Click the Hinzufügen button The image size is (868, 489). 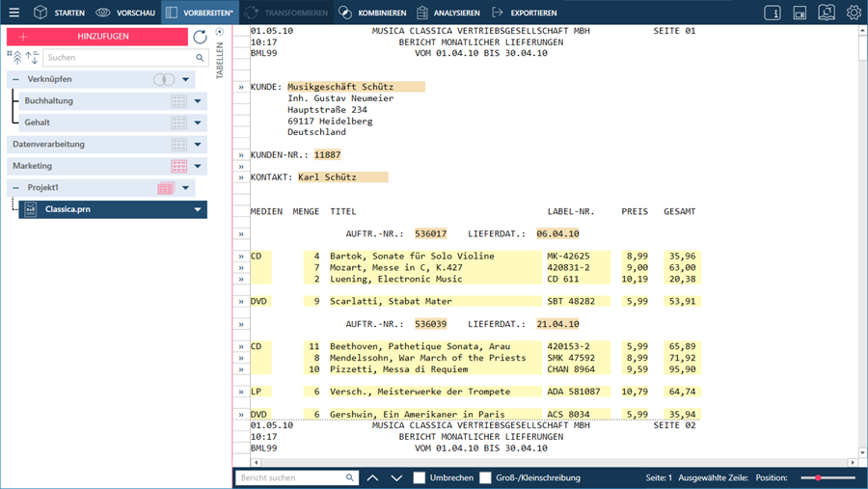click(x=96, y=37)
